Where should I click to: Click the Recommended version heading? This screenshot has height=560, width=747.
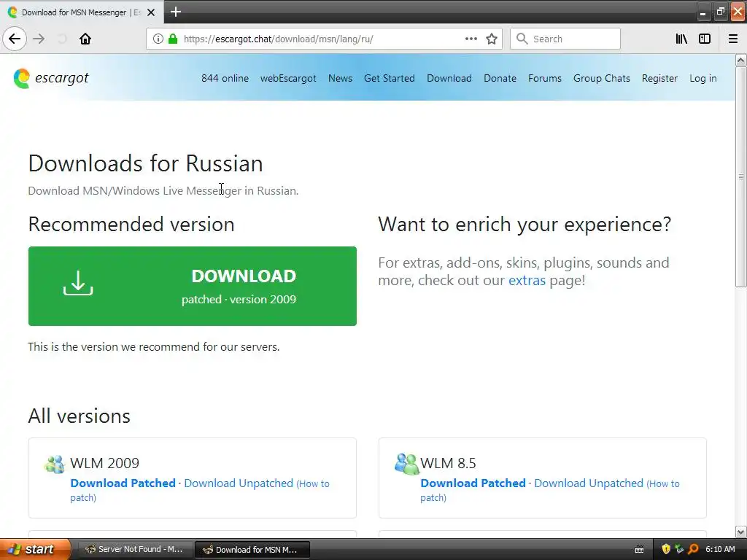131,225
